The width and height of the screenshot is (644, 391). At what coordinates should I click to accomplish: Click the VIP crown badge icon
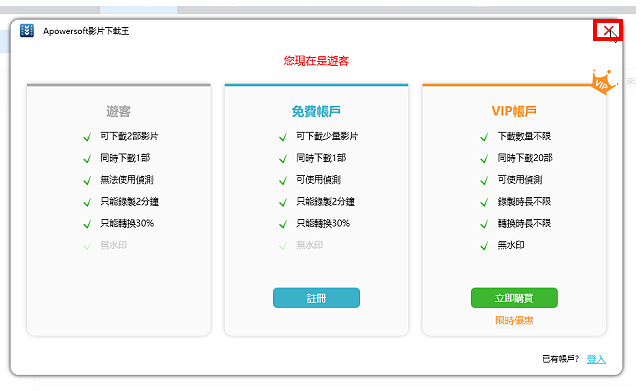tap(604, 82)
